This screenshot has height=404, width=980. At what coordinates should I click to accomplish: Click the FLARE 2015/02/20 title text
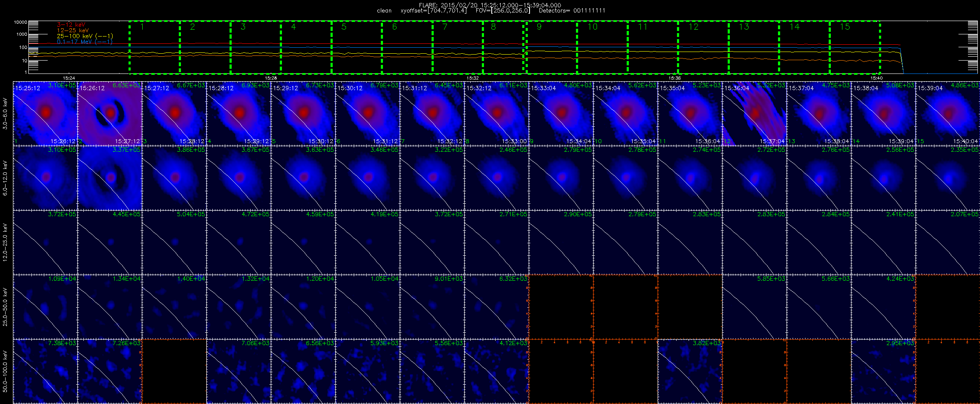tap(490, 5)
